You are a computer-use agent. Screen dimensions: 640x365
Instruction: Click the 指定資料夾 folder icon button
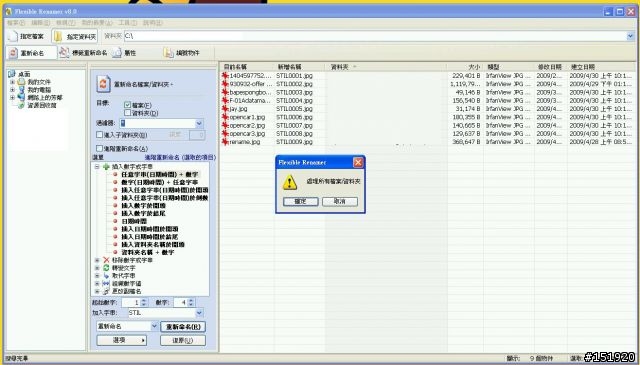click(x=58, y=36)
